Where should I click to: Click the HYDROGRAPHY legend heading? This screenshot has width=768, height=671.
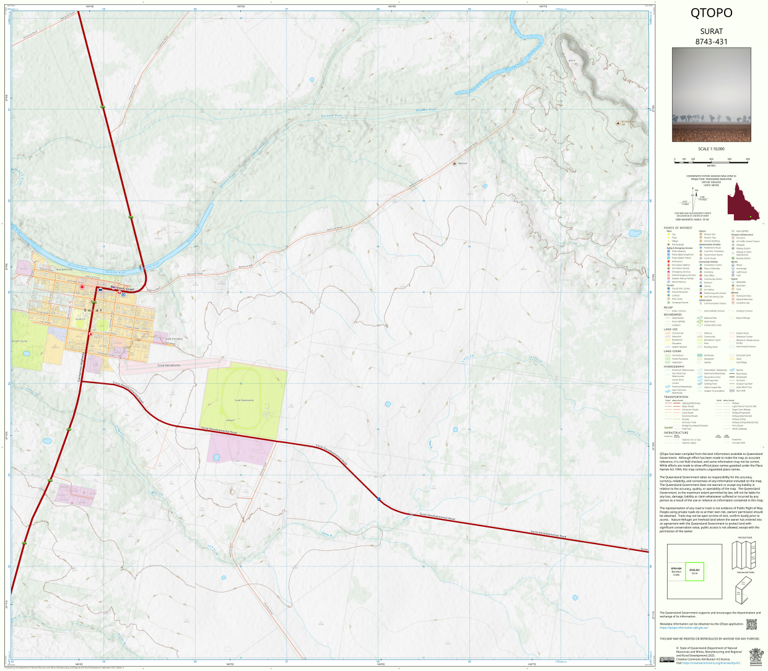pos(676,366)
